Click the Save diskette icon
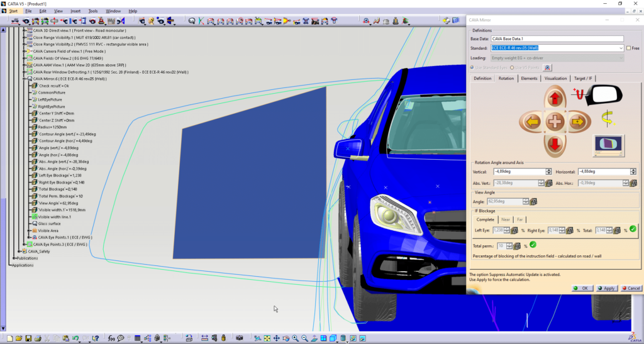Image resolution: width=644 pixels, height=344 pixels. [x=28, y=339]
